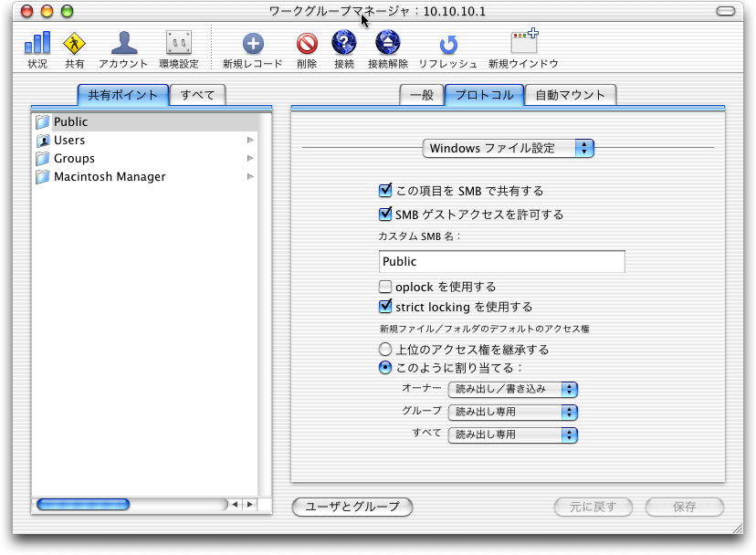Viewport: 756px width, 555px height.
Task: Click the 接続 connect globe icon
Action: [x=343, y=43]
